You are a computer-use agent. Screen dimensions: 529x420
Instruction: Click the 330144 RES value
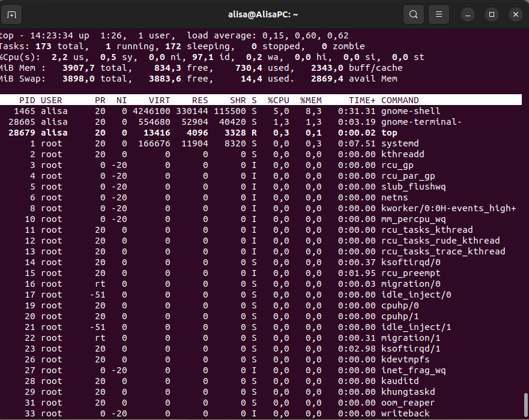(x=192, y=111)
